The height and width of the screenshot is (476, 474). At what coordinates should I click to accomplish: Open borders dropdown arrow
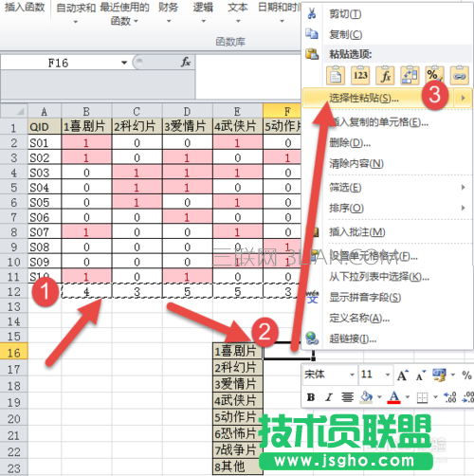[x=435, y=397]
